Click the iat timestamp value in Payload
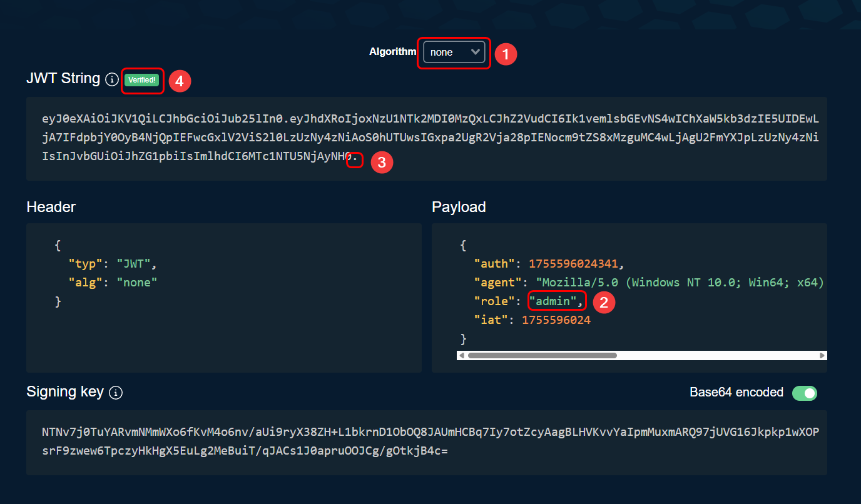Image resolution: width=861 pixels, height=504 pixels. click(x=556, y=320)
